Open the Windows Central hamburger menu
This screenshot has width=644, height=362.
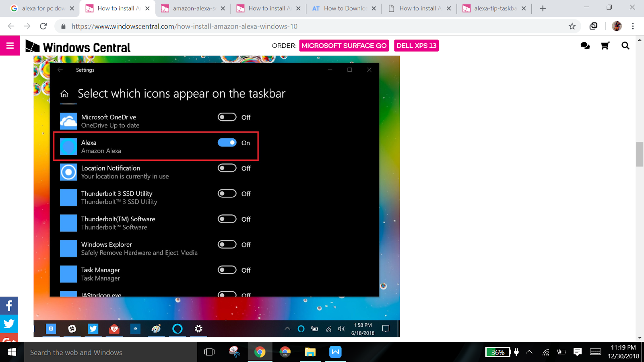tap(10, 45)
